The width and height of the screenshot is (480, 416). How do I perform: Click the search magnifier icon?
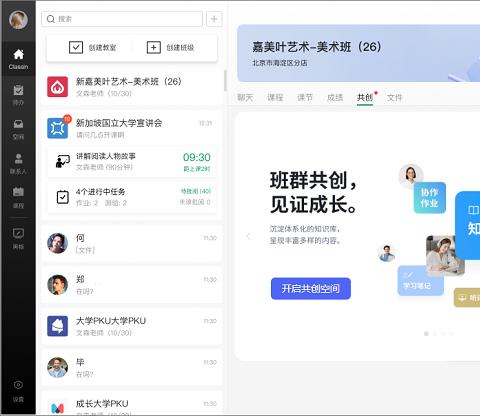click(x=51, y=19)
